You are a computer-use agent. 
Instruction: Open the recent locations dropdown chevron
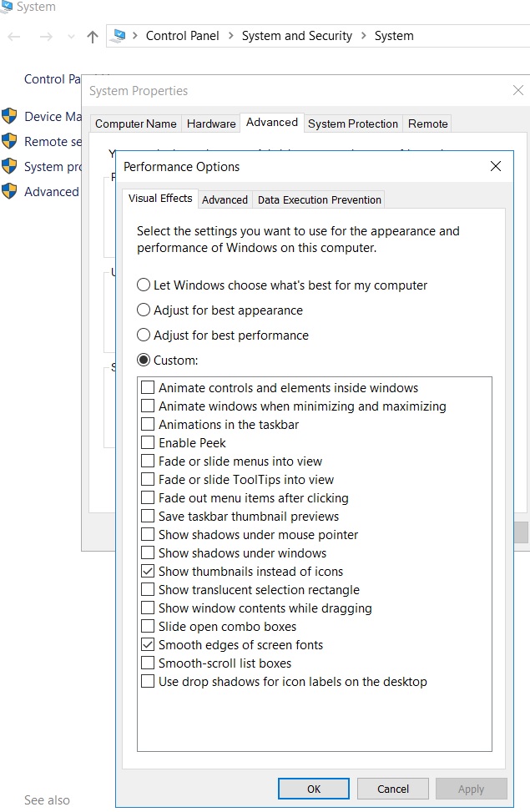click(70, 37)
